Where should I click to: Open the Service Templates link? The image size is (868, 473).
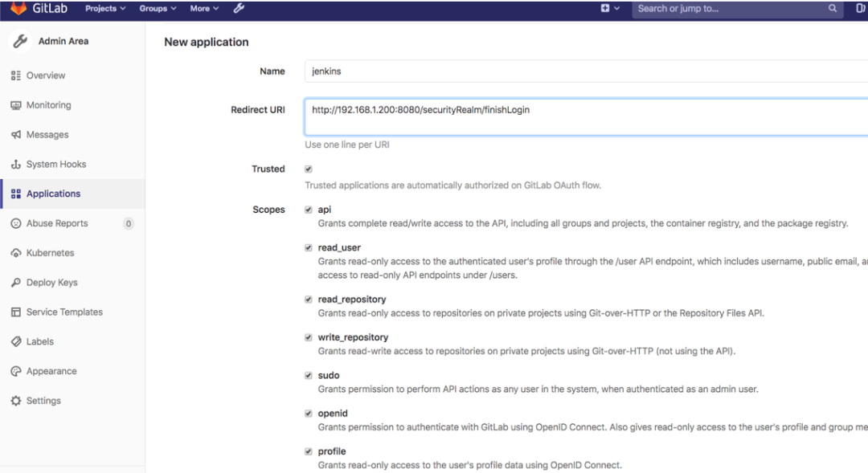[x=64, y=312]
